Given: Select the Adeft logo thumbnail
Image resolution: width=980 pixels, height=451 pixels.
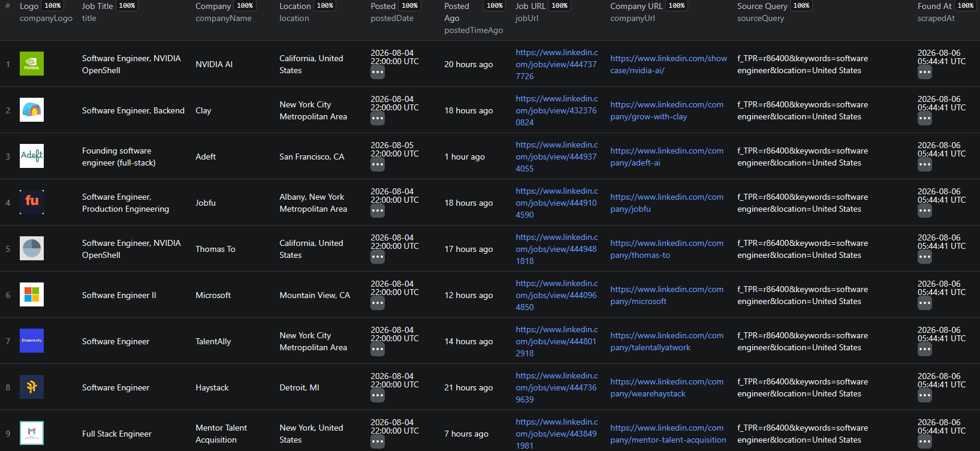Looking at the screenshot, I should 32,156.
